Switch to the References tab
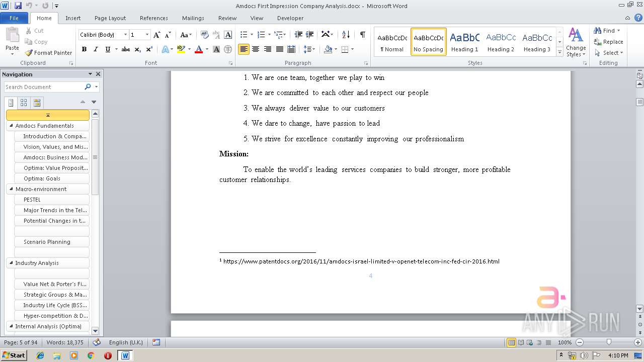The width and height of the screenshot is (644, 362). (154, 18)
